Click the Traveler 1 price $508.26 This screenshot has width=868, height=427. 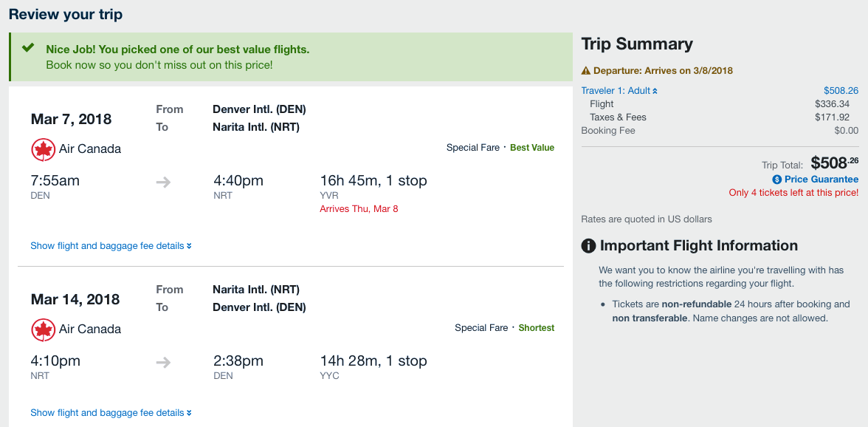tap(841, 91)
